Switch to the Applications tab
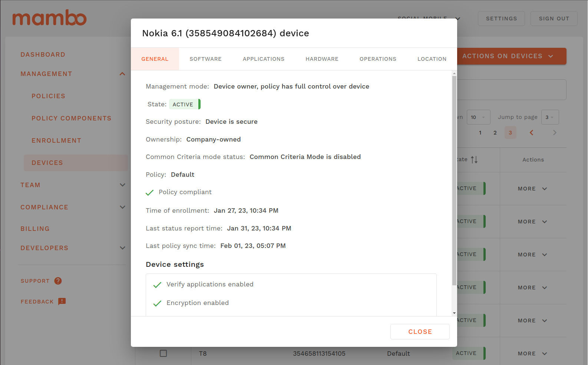Viewport: 588px width, 365px height. tap(264, 59)
